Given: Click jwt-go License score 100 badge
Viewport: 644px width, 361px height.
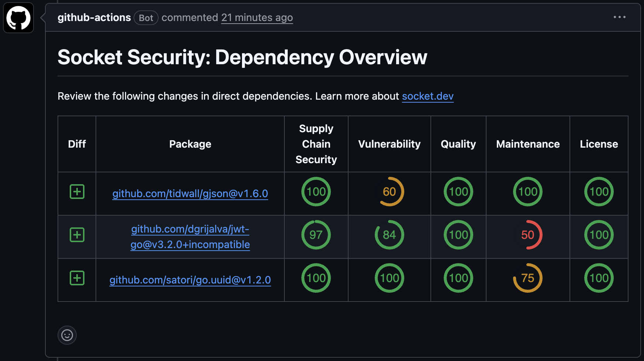Looking at the screenshot, I should [x=599, y=235].
